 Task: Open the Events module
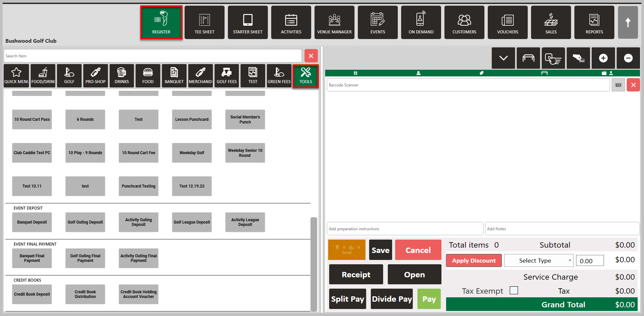[x=378, y=22]
